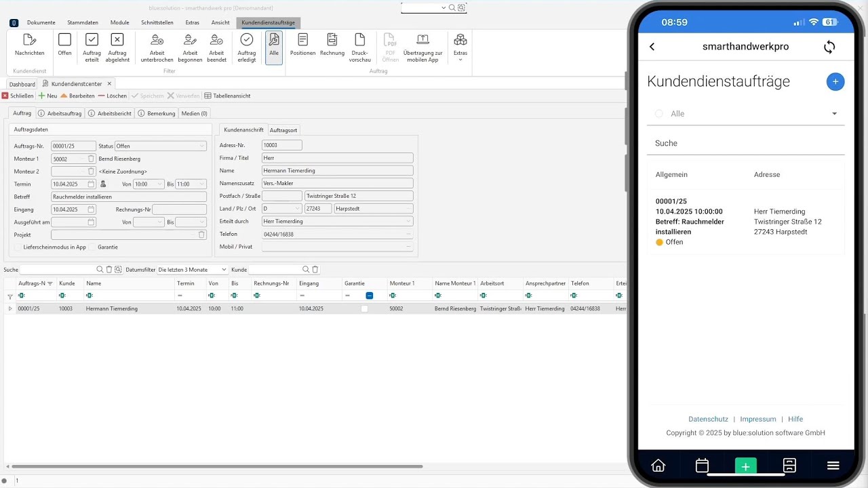Open the home tab in mobile app

point(658,466)
